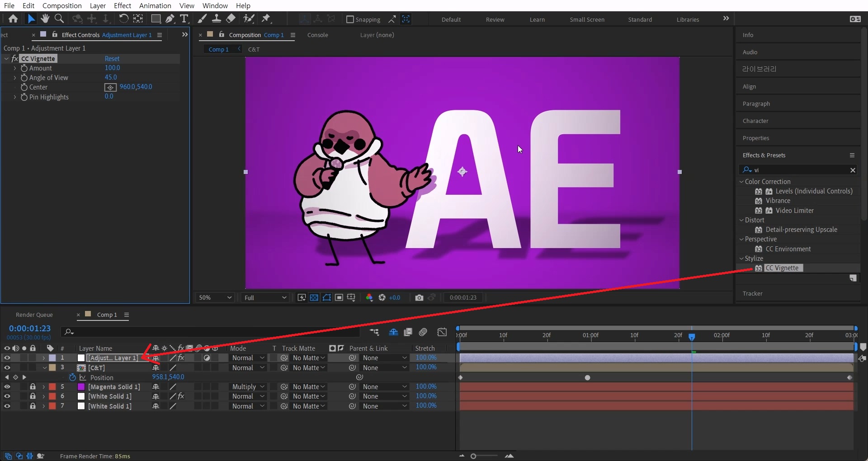Unlock the Magenta Solid 1 layer

tap(33, 387)
